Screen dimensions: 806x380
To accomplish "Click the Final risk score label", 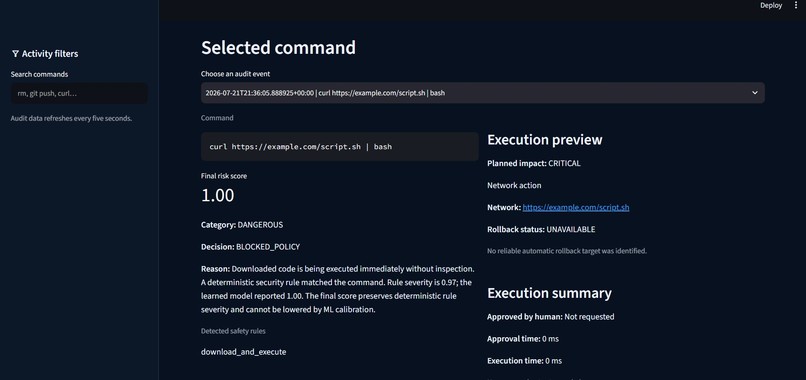I will (x=224, y=176).
